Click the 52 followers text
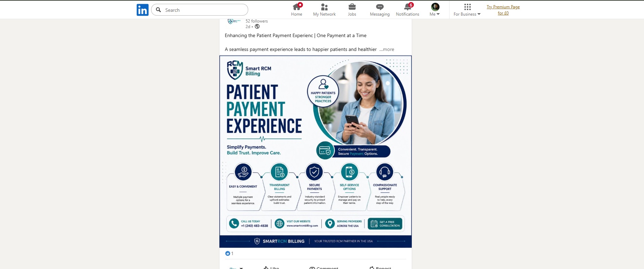The height and width of the screenshot is (269, 644). [256, 21]
